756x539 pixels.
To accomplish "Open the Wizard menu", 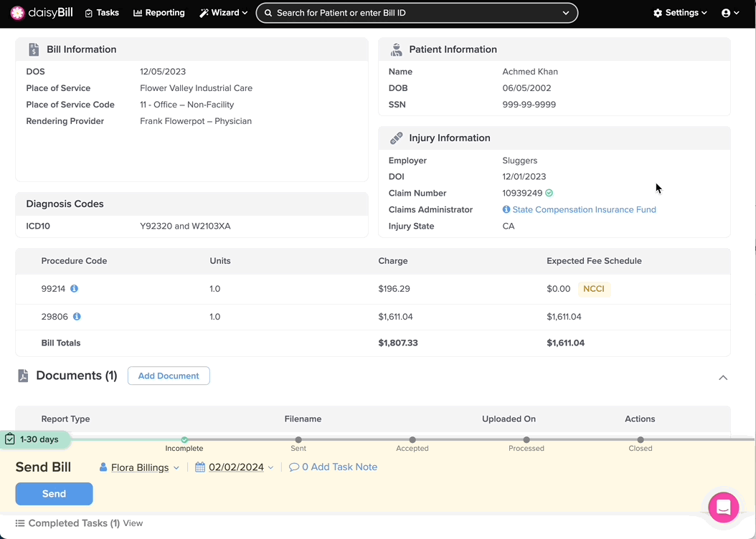I will (223, 13).
